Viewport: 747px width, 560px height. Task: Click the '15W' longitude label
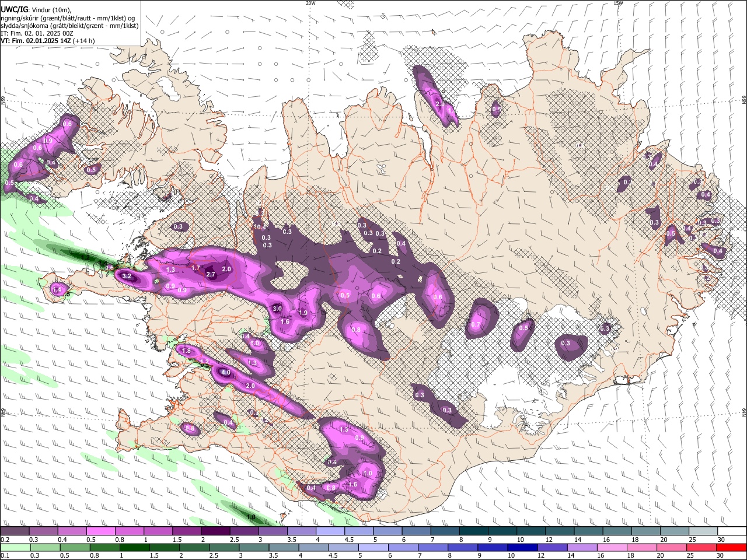click(618, 3)
